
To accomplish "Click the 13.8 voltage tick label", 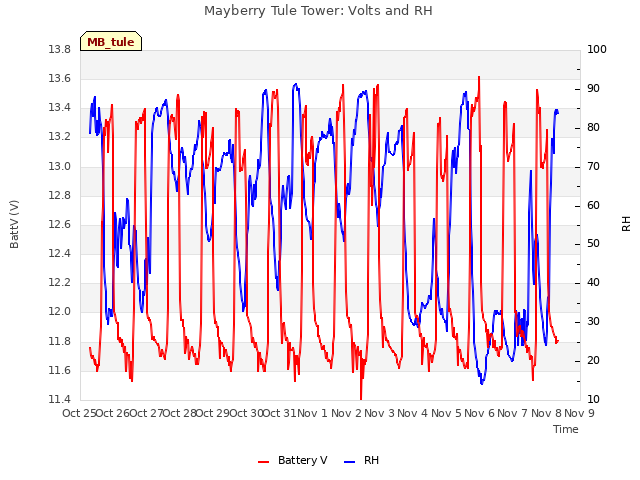I will pyautogui.click(x=60, y=50).
